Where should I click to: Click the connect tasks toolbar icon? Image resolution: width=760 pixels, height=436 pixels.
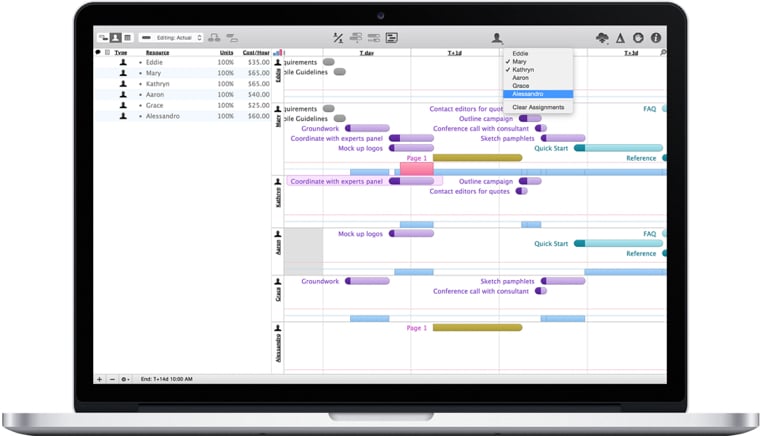(214, 37)
